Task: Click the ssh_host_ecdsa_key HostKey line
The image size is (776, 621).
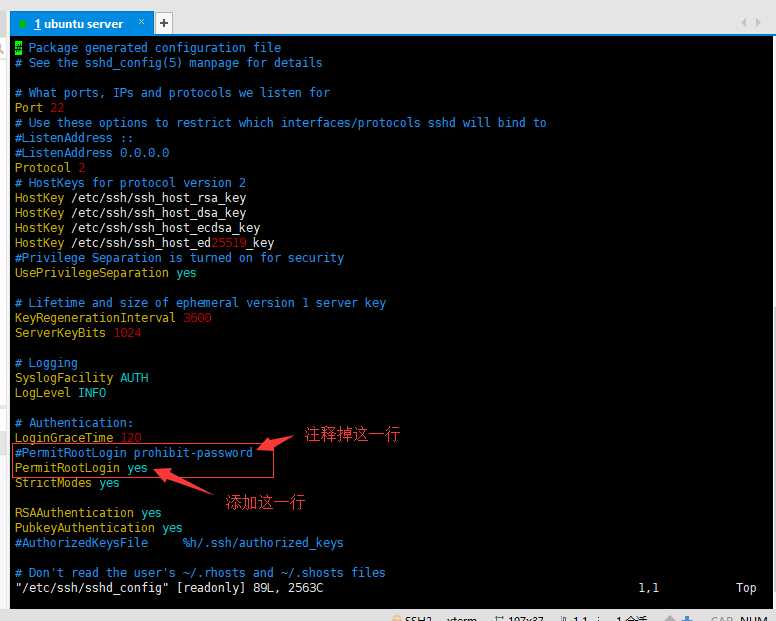Action: point(137,228)
